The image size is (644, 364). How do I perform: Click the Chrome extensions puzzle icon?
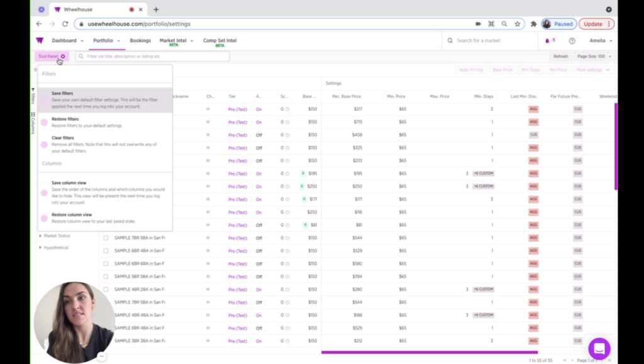[533, 24]
